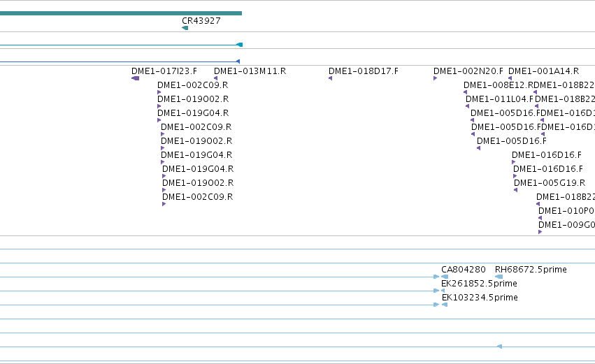Select the DME1-002N20.F label
The image size is (595, 364).
coord(468,71)
